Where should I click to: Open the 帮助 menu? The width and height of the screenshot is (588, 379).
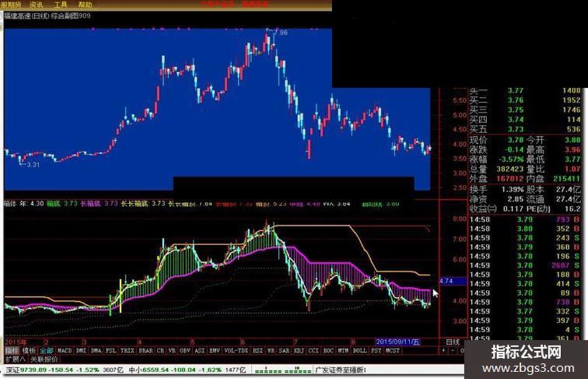(x=85, y=5)
